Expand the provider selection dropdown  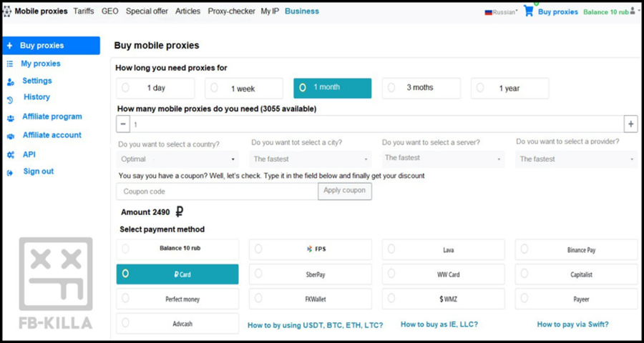(577, 159)
